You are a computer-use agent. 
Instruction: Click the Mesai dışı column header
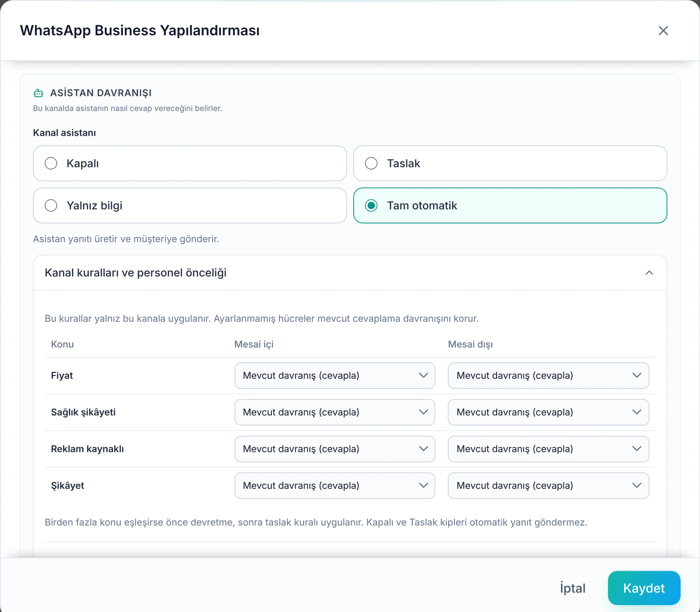(470, 344)
